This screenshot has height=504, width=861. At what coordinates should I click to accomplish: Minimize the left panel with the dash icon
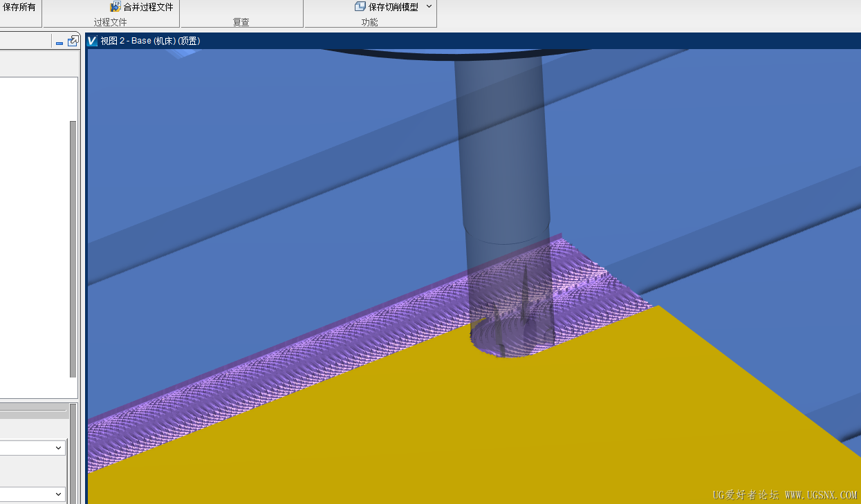pyautogui.click(x=59, y=42)
